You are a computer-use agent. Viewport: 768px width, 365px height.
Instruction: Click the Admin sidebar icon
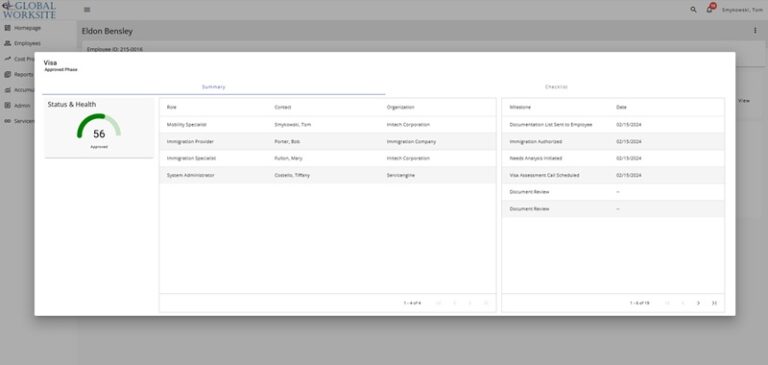point(7,105)
